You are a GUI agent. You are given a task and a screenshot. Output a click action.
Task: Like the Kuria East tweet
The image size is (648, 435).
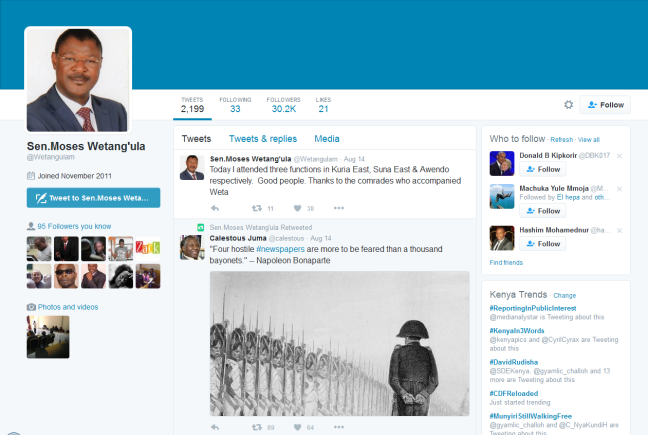pyautogui.click(x=298, y=208)
